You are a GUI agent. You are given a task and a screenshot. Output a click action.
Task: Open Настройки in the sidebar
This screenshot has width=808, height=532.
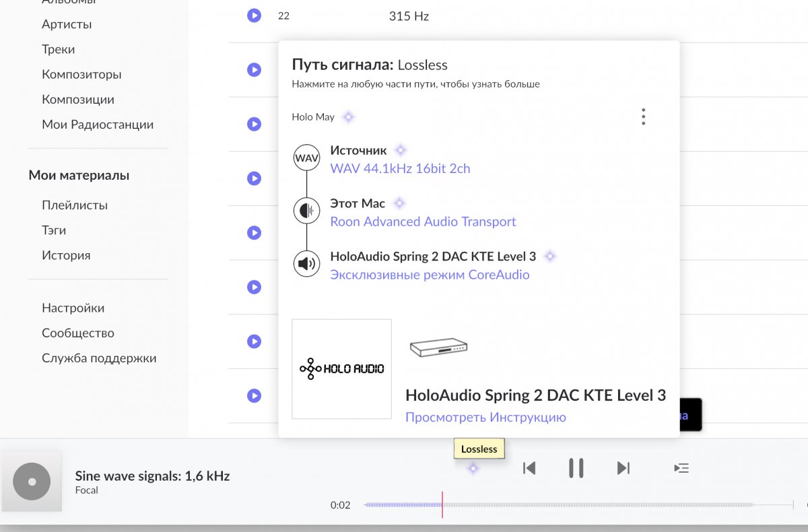tap(73, 308)
